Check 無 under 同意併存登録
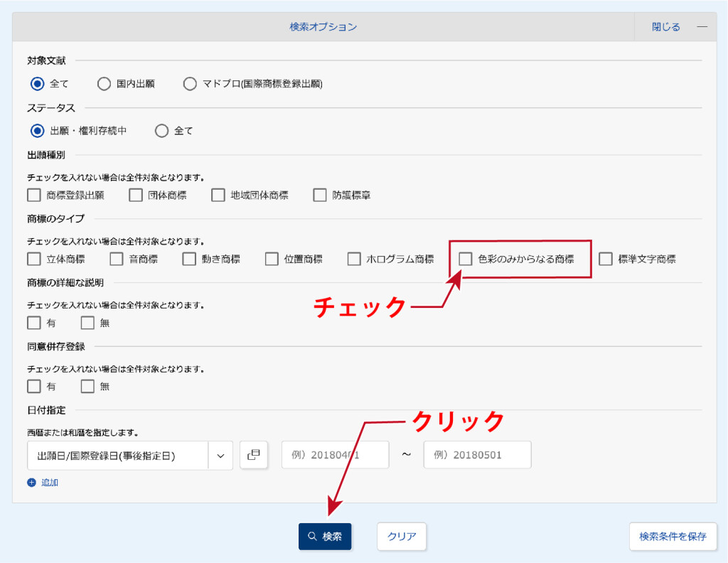The width and height of the screenshot is (728, 563). click(87, 387)
